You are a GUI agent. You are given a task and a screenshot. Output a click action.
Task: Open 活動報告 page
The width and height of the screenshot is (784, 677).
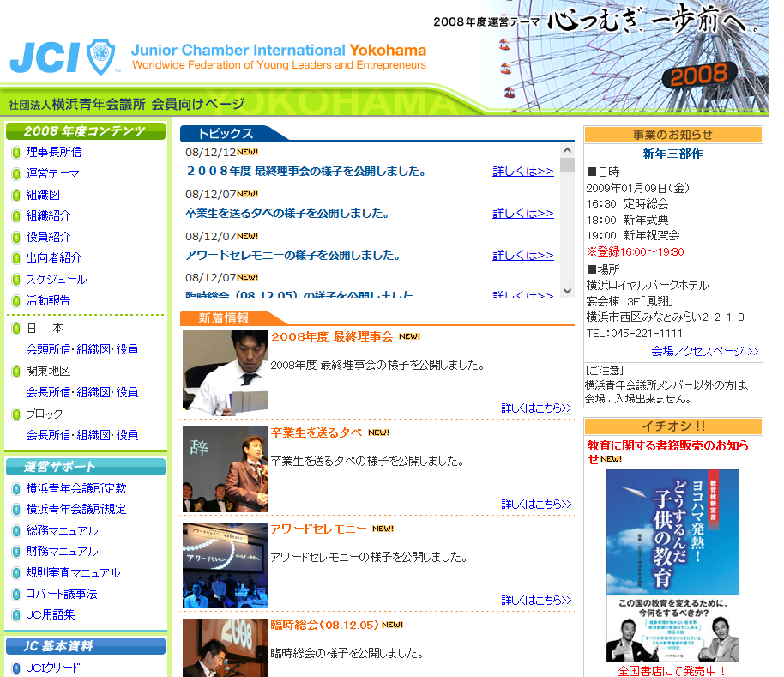[x=48, y=300]
